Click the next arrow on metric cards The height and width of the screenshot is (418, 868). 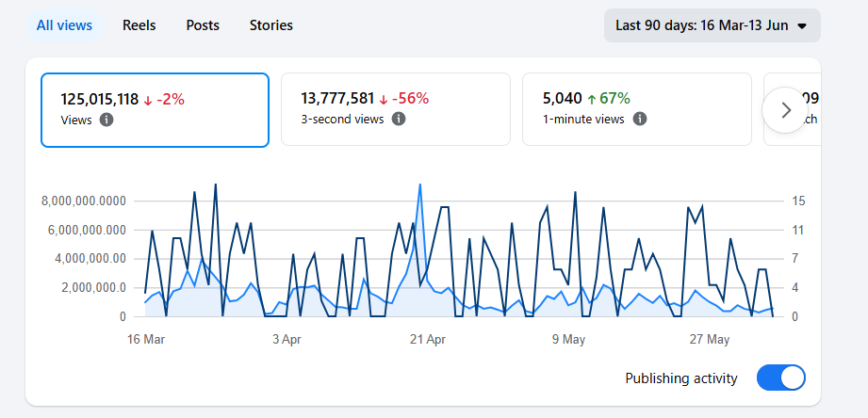click(x=785, y=110)
